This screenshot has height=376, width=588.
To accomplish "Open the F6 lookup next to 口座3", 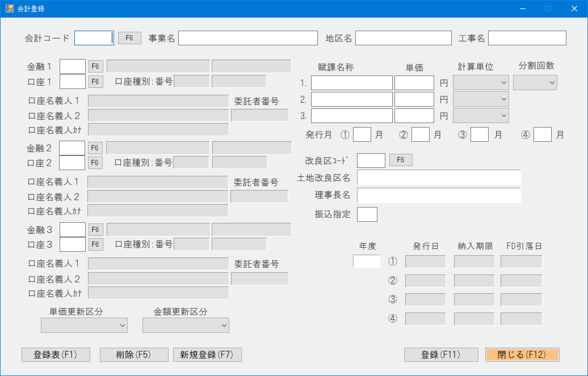I will click(95, 244).
